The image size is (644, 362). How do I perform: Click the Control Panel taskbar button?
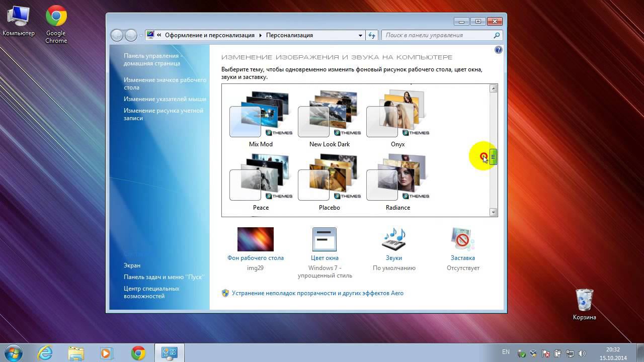pos(169,353)
